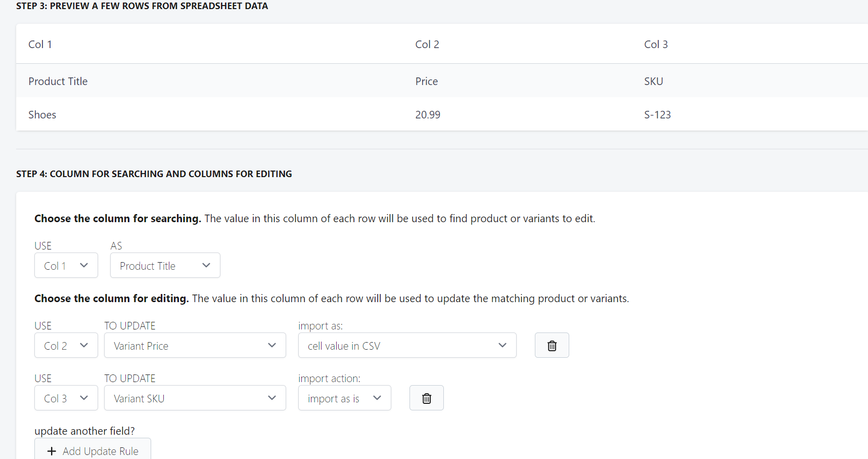Click the 'update another field?' label

point(84,431)
